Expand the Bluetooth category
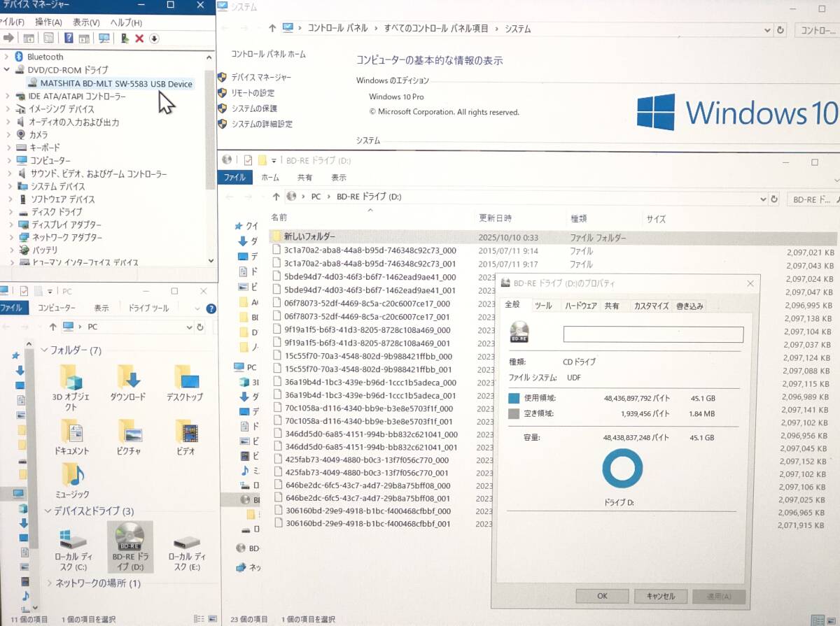The height and width of the screenshot is (626, 840). pyautogui.click(x=7, y=57)
